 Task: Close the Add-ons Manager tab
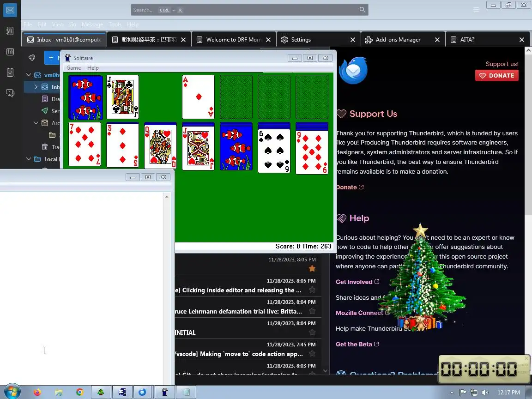click(x=437, y=40)
